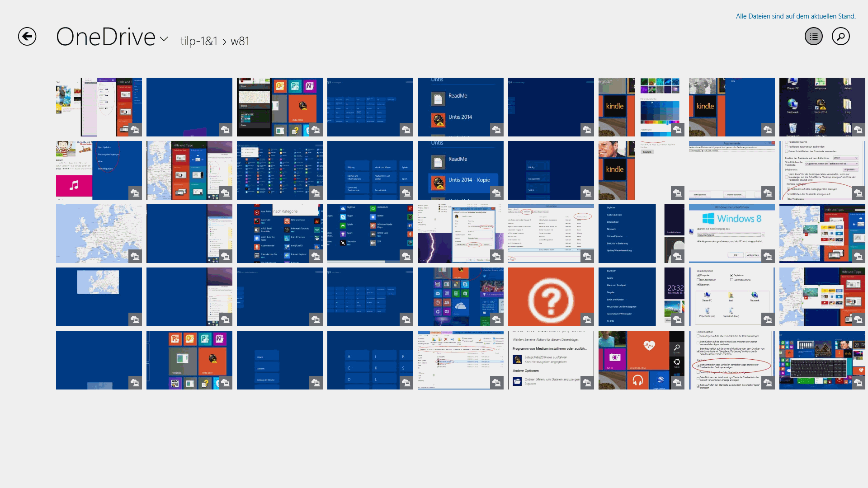Open the full Europe map thumbnail
868x488 pixels.
point(99,234)
